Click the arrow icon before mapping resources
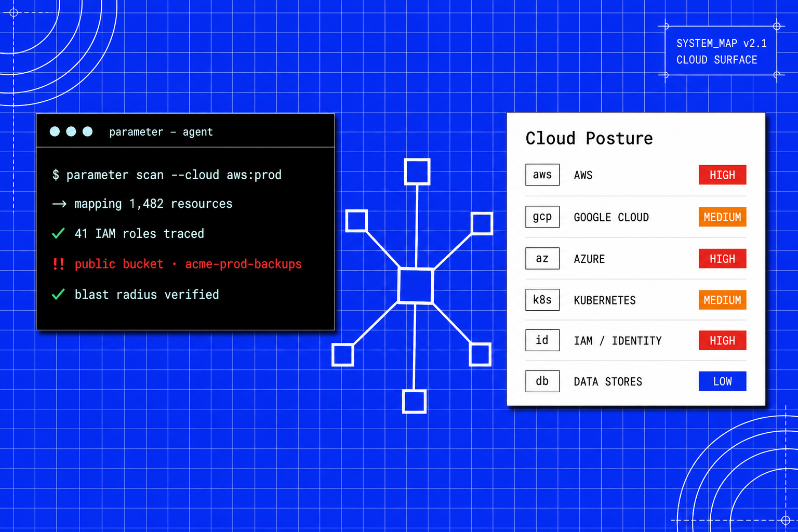This screenshot has height=532, width=798. 59,204
